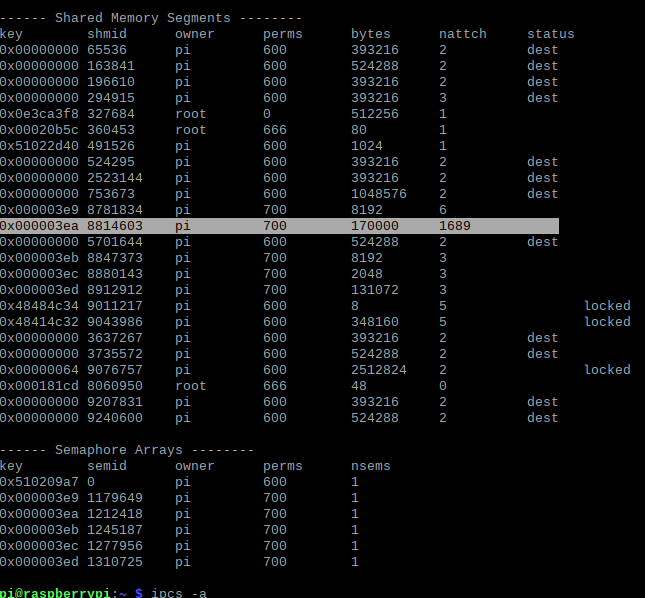Screen dimensions: 645x598
Task: Select shmid value 5701644
Action: (x=115, y=242)
